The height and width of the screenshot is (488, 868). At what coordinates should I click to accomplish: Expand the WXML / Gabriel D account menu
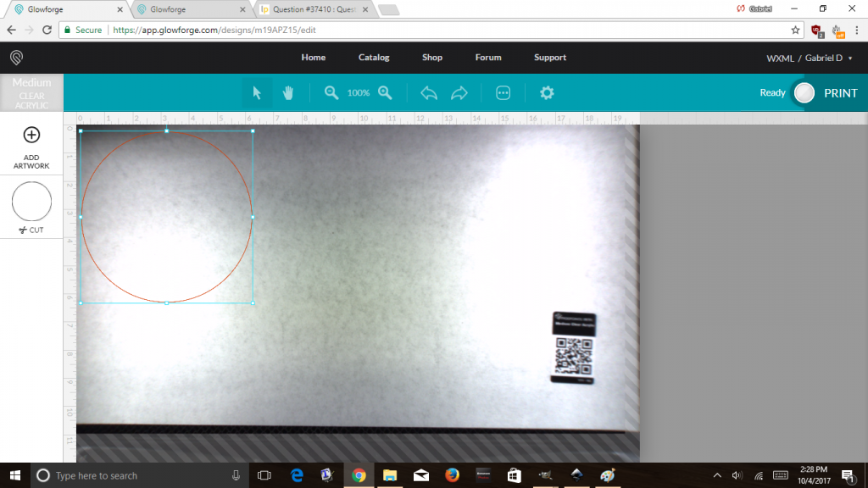click(x=810, y=58)
